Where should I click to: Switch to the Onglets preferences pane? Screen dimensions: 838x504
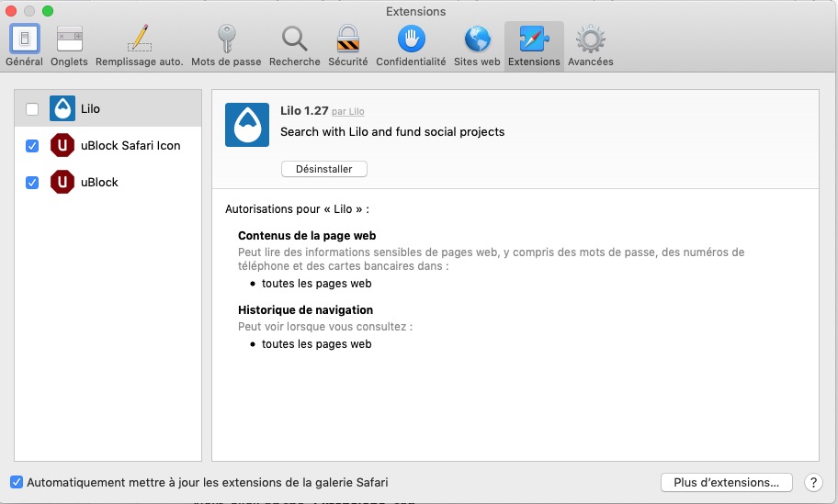pyautogui.click(x=70, y=45)
